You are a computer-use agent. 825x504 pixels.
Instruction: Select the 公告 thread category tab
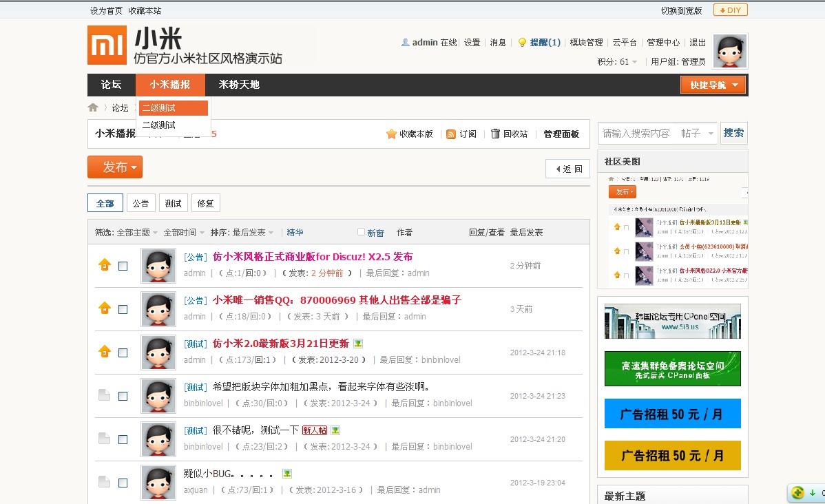[140, 203]
